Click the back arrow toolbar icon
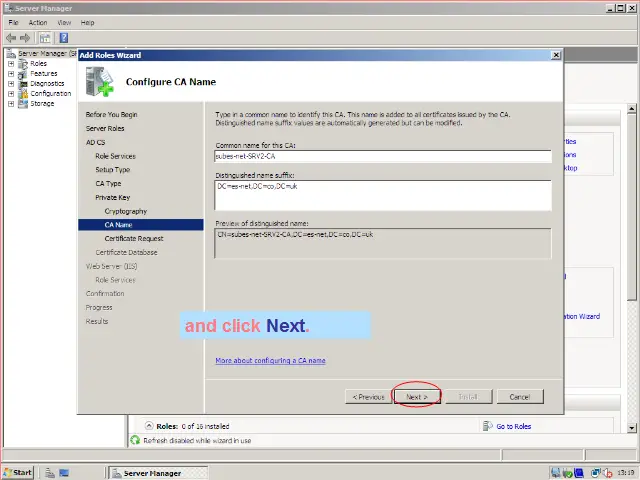Screen dimensions: 640x480 click(10, 37)
